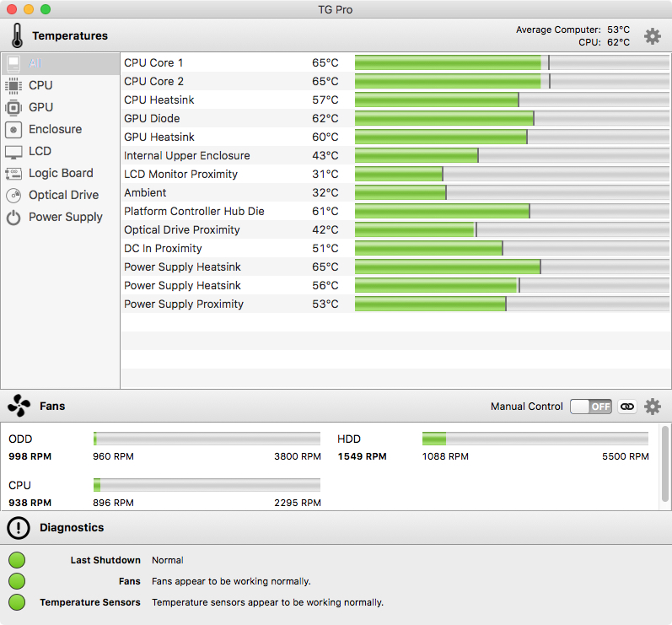The width and height of the screenshot is (672, 625).
Task: Click the Last Shutdown green status indicator
Action: coord(17,560)
